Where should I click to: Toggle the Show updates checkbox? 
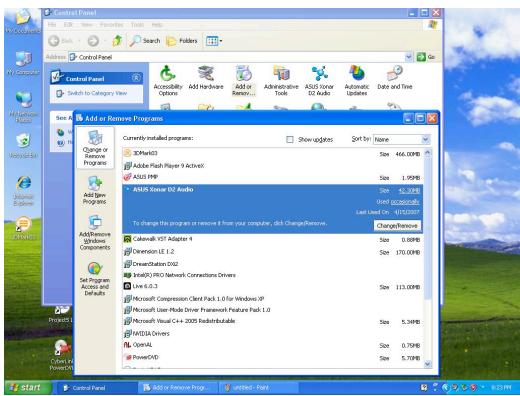(290, 139)
